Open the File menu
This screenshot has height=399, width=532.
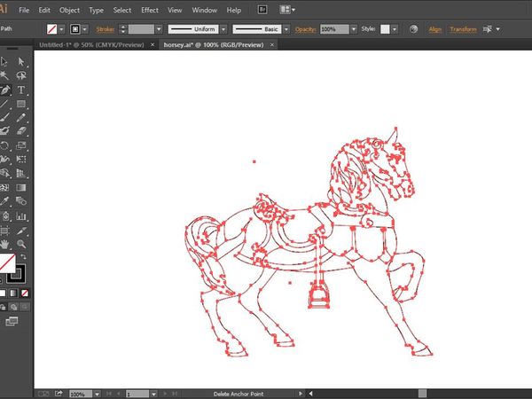click(24, 10)
